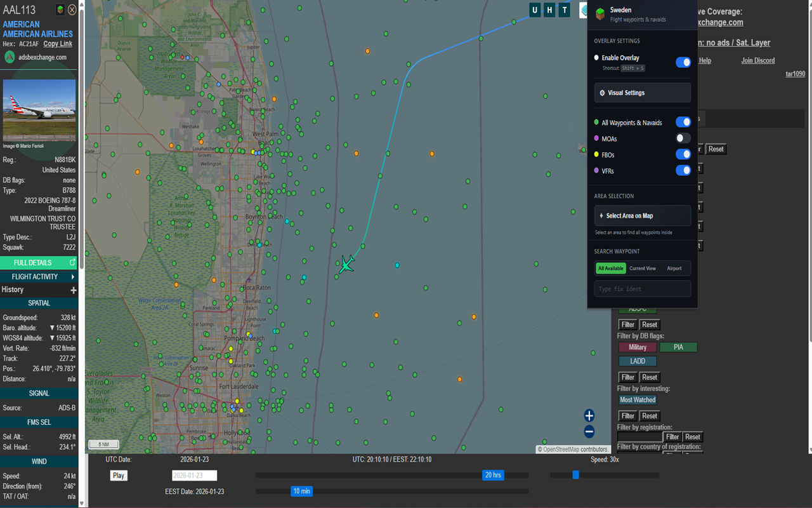Click the plus icon beside History
Screen dimensions: 812x508
click(x=73, y=290)
